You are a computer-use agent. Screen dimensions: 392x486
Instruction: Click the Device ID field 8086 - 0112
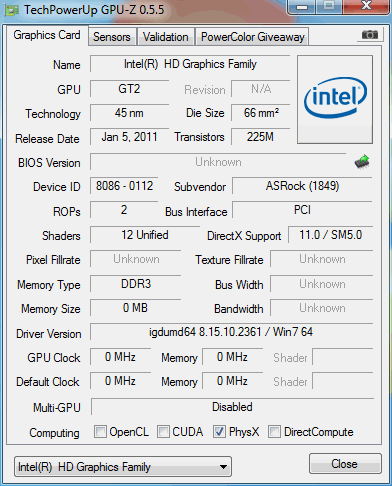click(124, 186)
